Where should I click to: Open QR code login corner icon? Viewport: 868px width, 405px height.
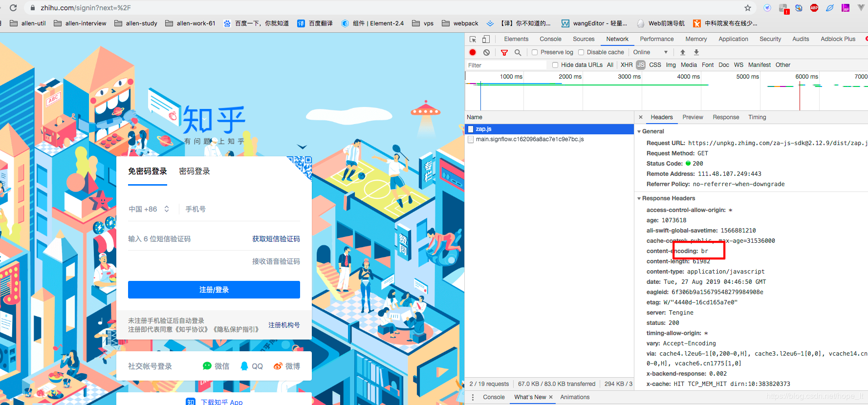pos(299,169)
